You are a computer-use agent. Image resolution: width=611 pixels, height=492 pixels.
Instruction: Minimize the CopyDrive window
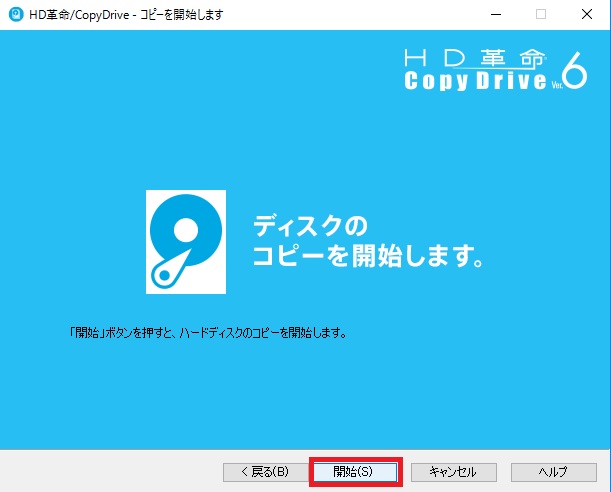tap(496, 14)
